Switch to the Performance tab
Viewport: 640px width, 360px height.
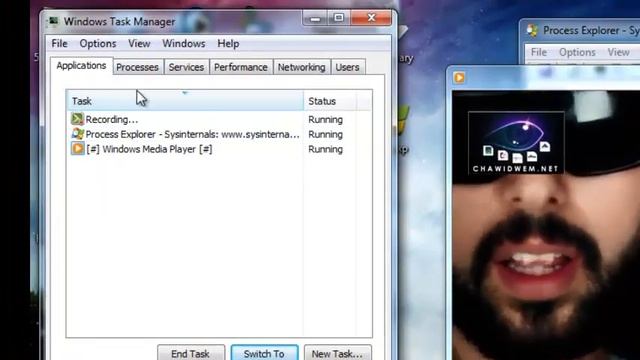241,67
